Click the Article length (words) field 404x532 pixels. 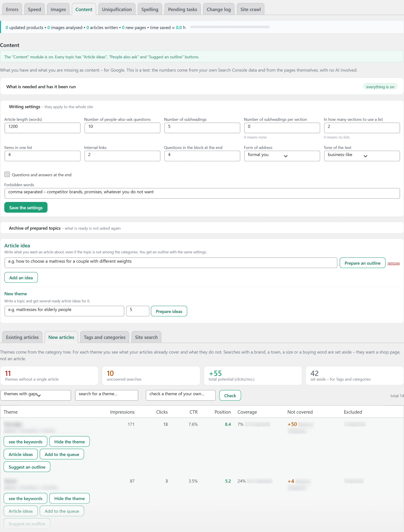pos(42,128)
